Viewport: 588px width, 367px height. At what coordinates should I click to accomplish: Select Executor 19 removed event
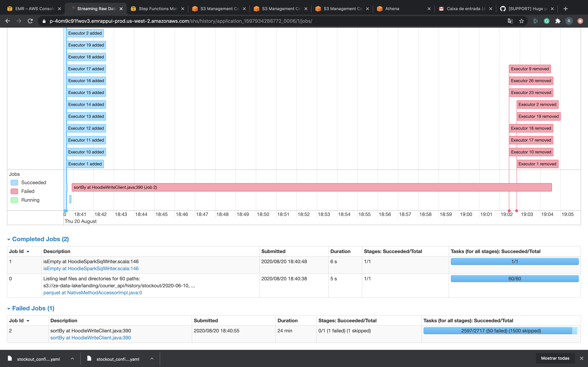click(538, 116)
